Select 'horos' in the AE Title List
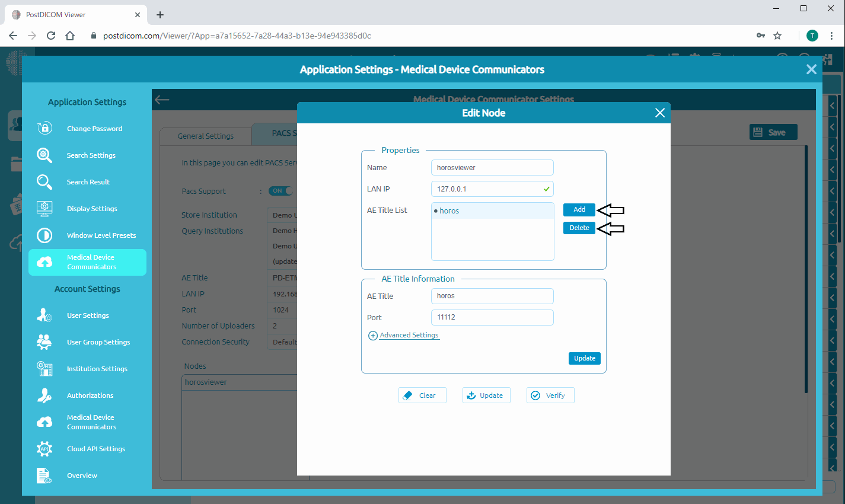845x504 pixels. (492, 210)
